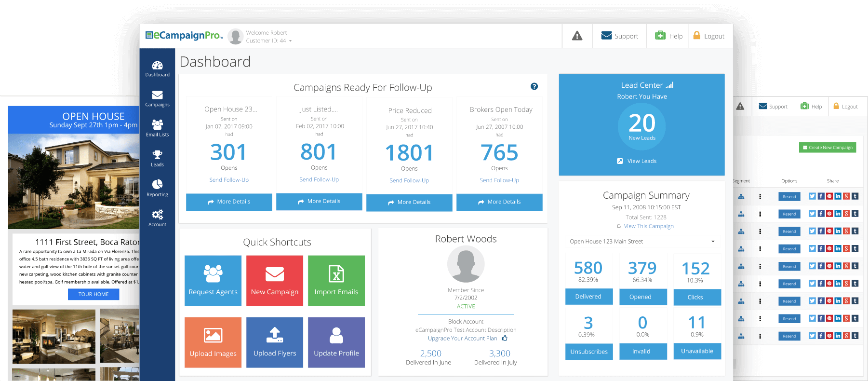868x381 pixels.
Task: Share first row campaign on Twitter
Action: click(812, 196)
